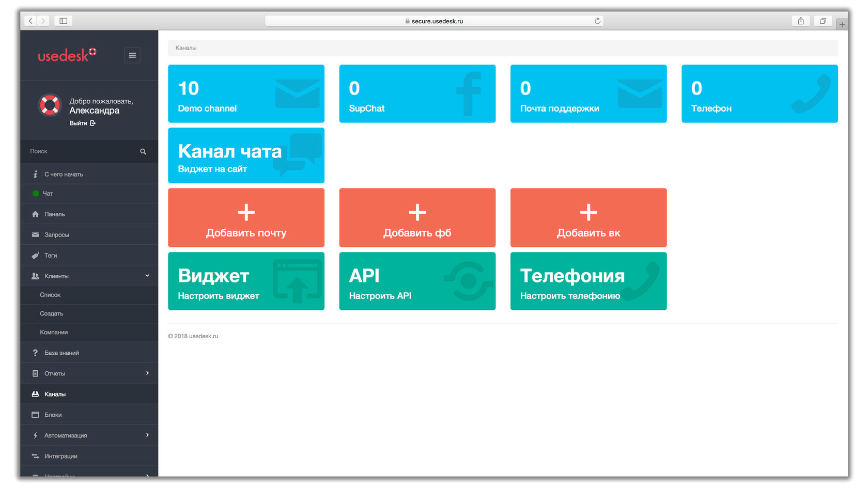This screenshot has width=868, height=488.
Task: Collapse the Клиенты submenu chevron
Action: coord(147,276)
